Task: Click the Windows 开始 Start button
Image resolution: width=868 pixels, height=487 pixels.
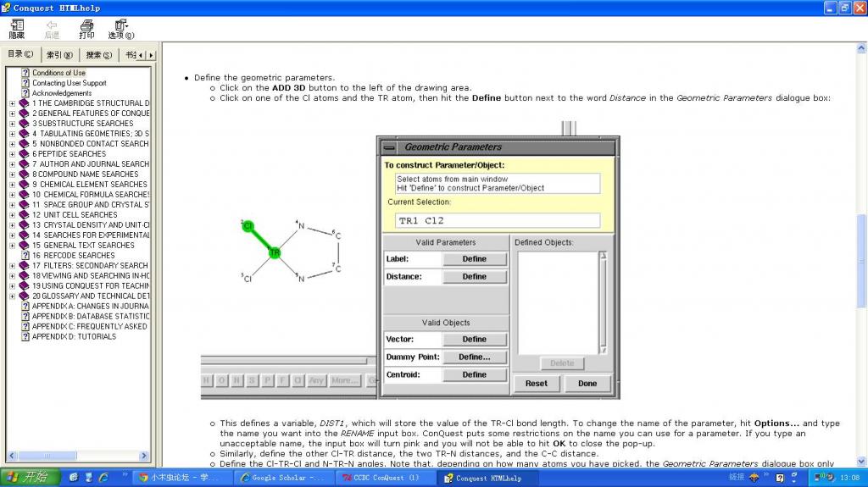Action: pyautogui.click(x=30, y=478)
